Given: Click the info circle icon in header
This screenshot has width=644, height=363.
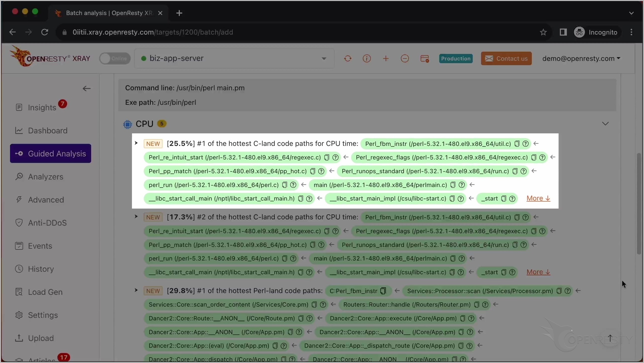Looking at the screenshot, I should point(367,59).
